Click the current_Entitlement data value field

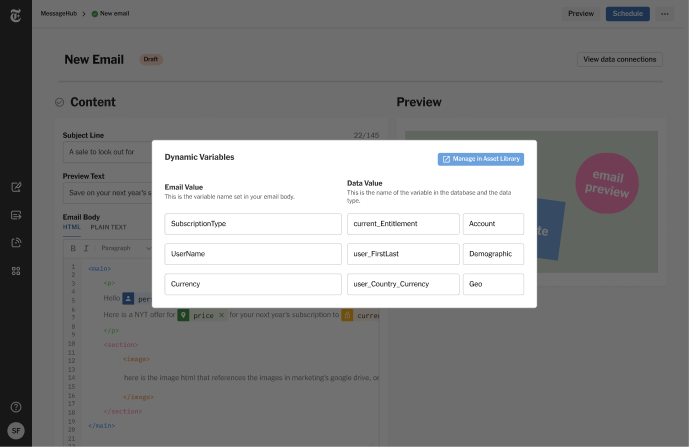(x=403, y=224)
